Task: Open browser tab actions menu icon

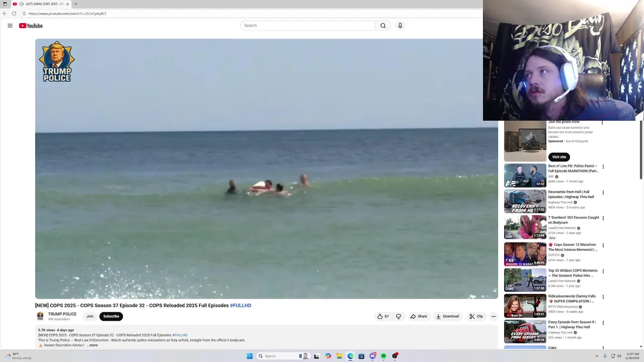Action: tap(5, 4)
